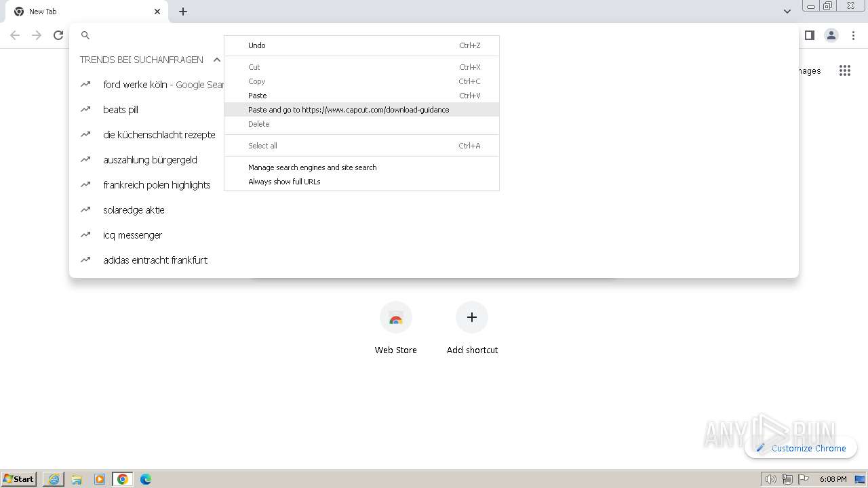Open the profile avatar icon
The height and width of the screenshot is (488, 868).
tap(831, 35)
